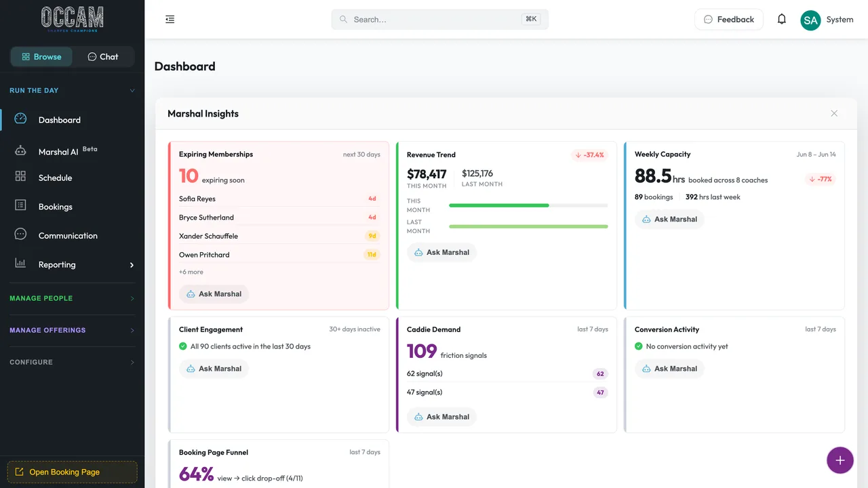The image size is (868, 488).
Task: Ask Marshal about Revenue Trend
Action: pyautogui.click(x=441, y=252)
